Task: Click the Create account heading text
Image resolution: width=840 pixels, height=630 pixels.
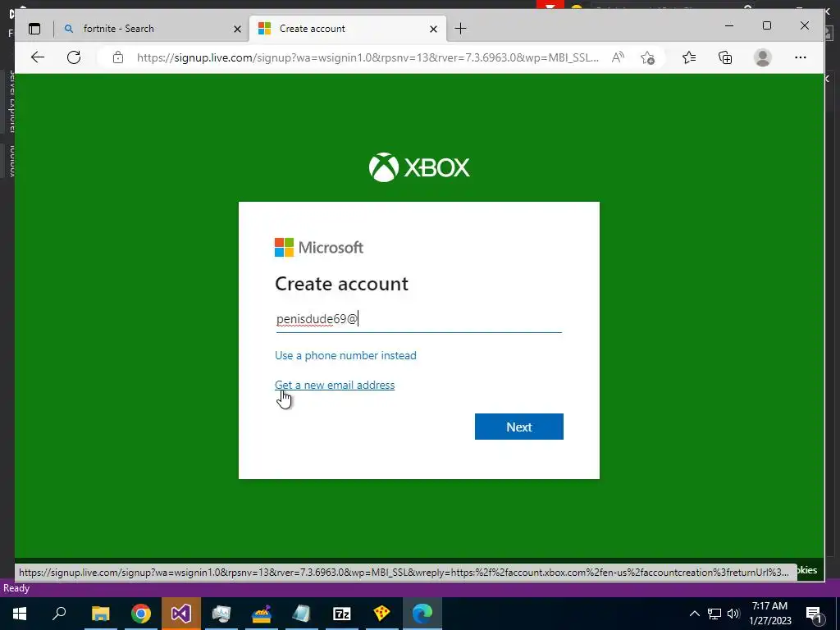Action: (x=341, y=284)
